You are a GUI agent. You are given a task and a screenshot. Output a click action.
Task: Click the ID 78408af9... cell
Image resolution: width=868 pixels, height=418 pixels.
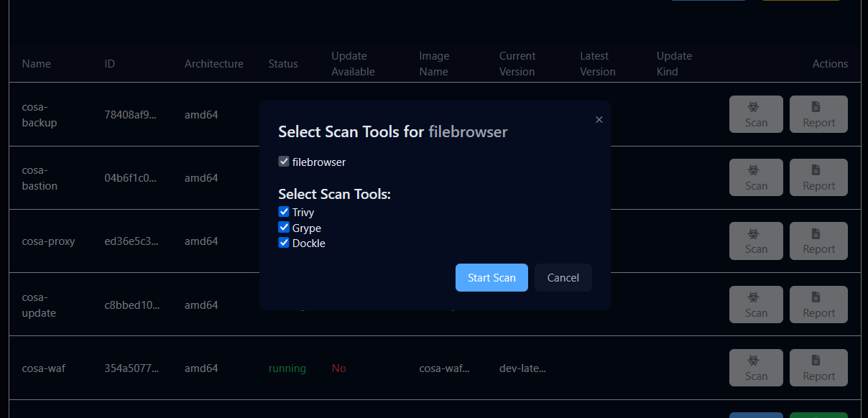[130, 115]
